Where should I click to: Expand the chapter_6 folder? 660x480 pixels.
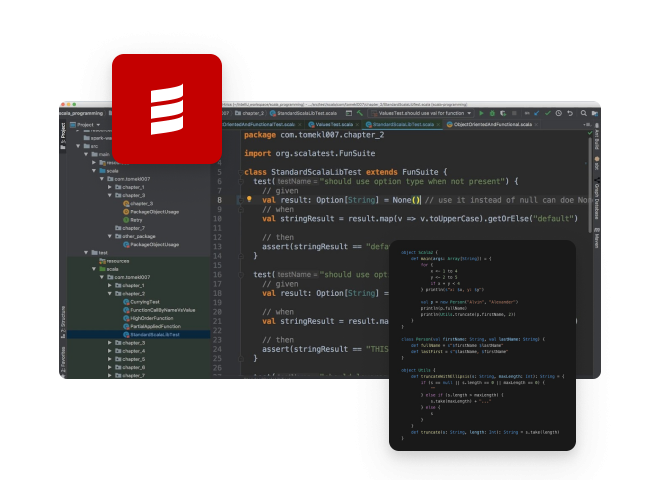click(x=110, y=367)
